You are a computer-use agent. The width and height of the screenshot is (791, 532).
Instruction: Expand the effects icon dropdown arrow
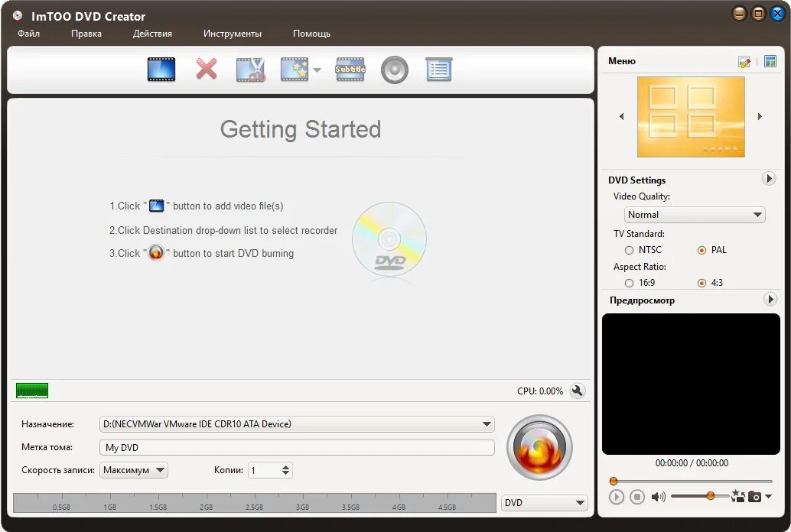pos(317,70)
